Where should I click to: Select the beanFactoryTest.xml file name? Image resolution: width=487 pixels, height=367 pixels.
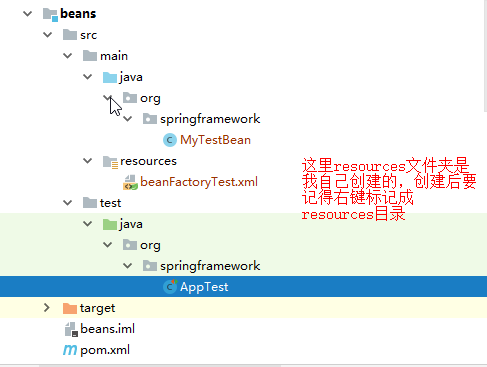pyautogui.click(x=199, y=182)
